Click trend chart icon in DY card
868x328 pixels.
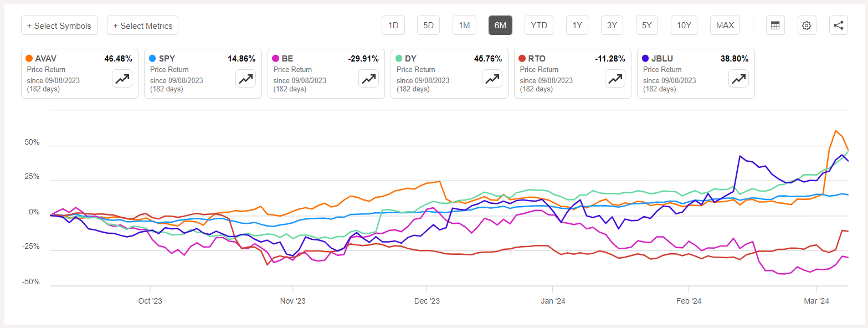pos(492,79)
